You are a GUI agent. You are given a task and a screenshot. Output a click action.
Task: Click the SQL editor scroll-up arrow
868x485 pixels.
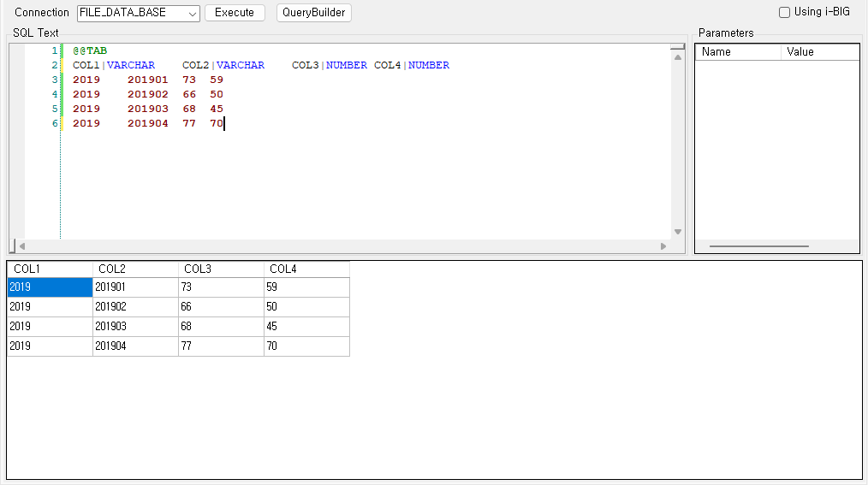pos(678,57)
